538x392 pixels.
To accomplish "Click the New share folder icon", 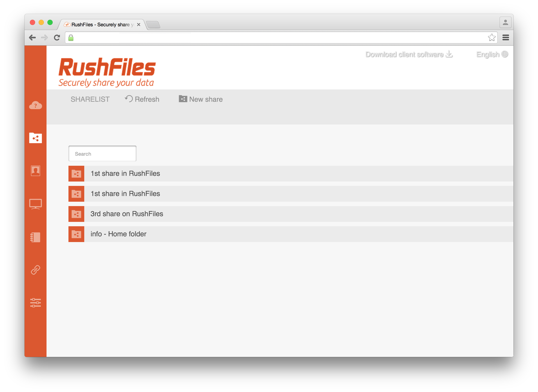I will click(x=183, y=99).
